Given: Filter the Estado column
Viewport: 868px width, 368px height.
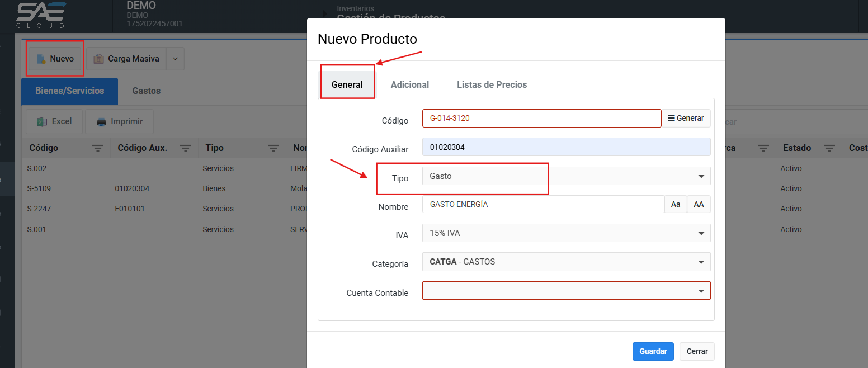Looking at the screenshot, I should 829,148.
